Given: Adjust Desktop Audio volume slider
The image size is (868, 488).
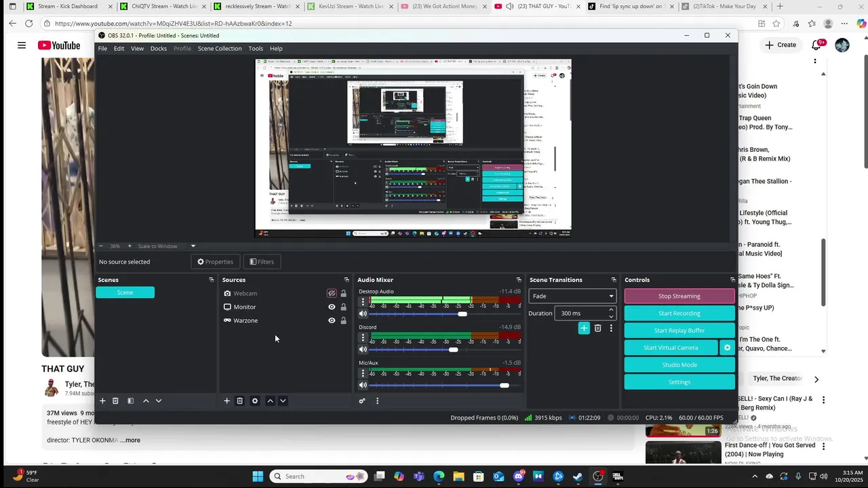Looking at the screenshot, I should pos(462,314).
